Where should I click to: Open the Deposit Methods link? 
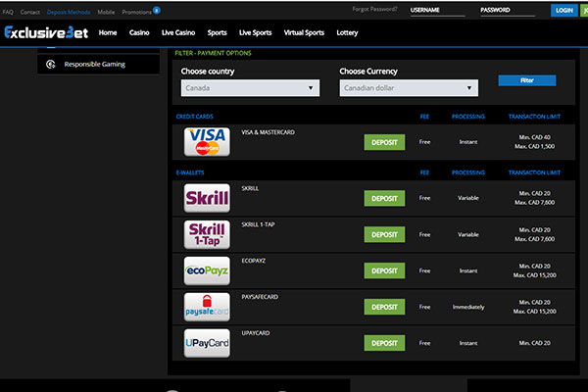69,12
